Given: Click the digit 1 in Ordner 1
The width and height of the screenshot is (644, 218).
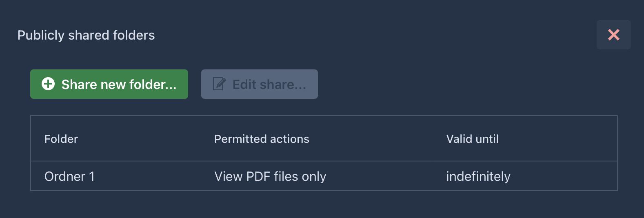Looking at the screenshot, I should 92,176.
